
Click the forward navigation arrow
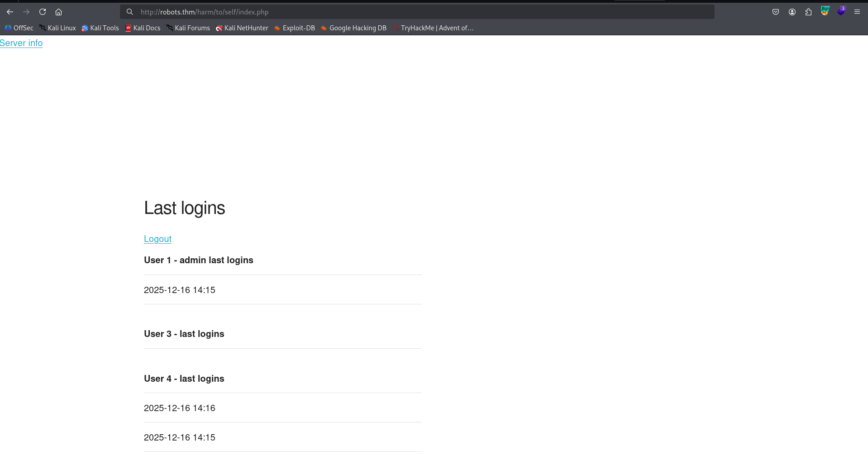tap(26, 12)
